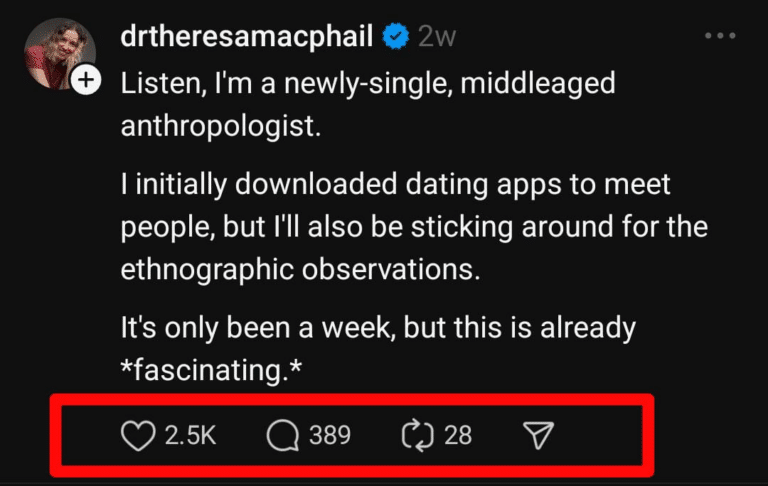Click the "Listen, I'm a newly-single" line
Image resolution: width=768 pixels, height=486 pixels.
pyautogui.click(x=367, y=83)
